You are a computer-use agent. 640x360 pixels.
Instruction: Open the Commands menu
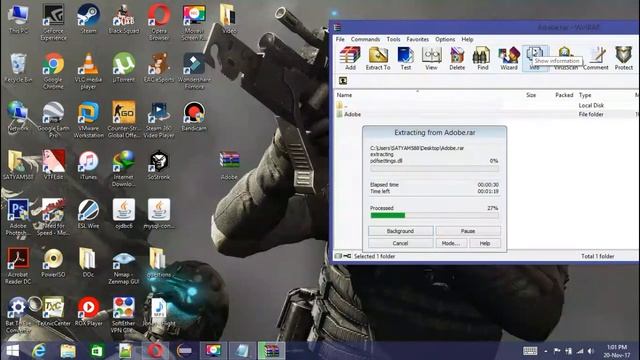click(x=365, y=39)
